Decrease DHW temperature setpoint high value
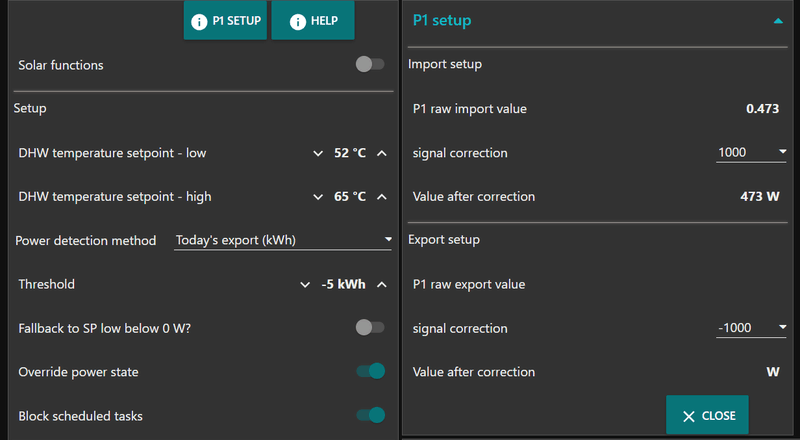This screenshot has width=800, height=440. point(319,197)
